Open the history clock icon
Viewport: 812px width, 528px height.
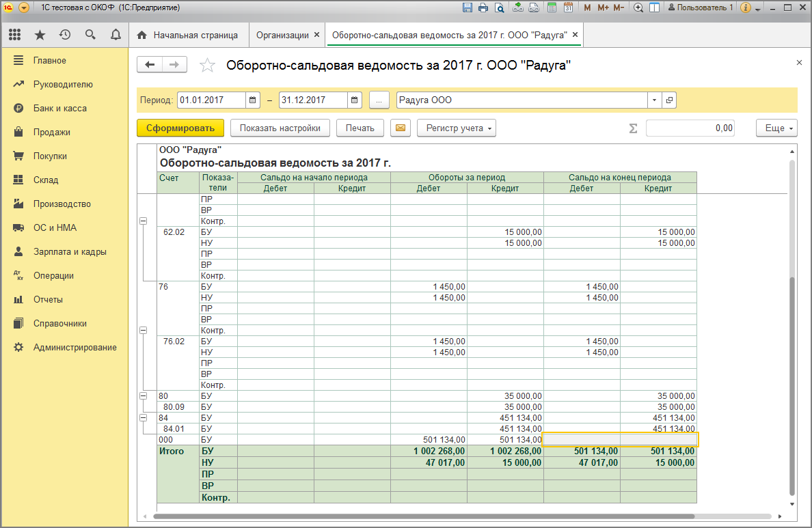pos(65,35)
